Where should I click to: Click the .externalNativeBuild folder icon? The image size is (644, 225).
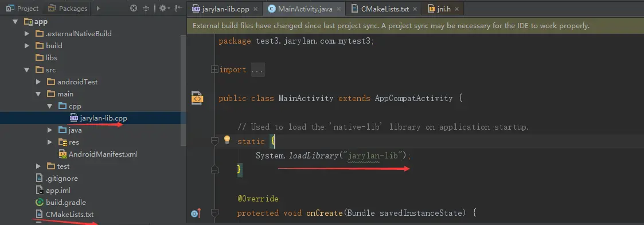[40, 34]
